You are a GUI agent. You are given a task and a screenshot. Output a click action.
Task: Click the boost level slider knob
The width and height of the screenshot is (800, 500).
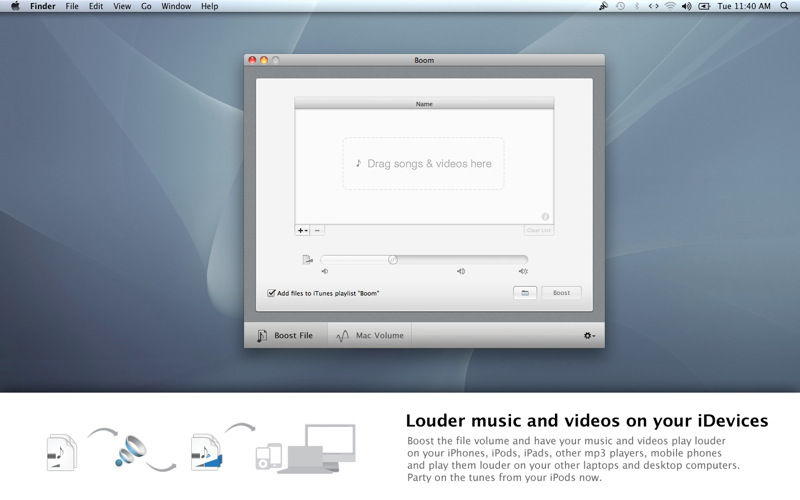(392, 260)
